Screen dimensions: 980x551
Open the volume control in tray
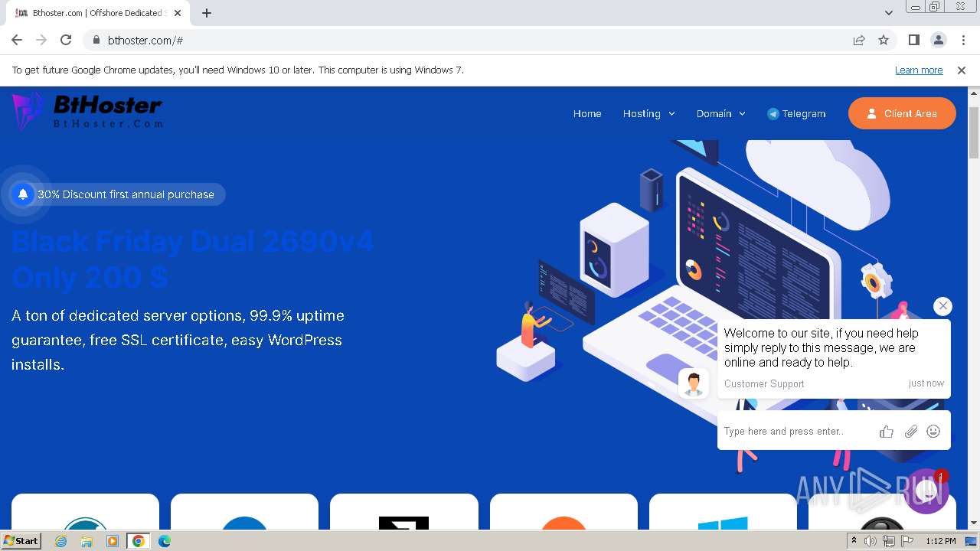click(871, 541)
